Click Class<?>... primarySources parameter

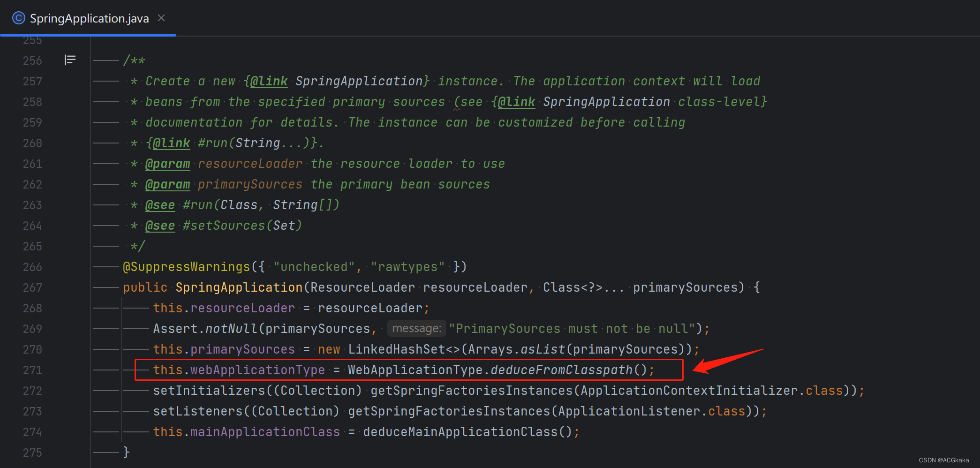[x=641, y=287]
